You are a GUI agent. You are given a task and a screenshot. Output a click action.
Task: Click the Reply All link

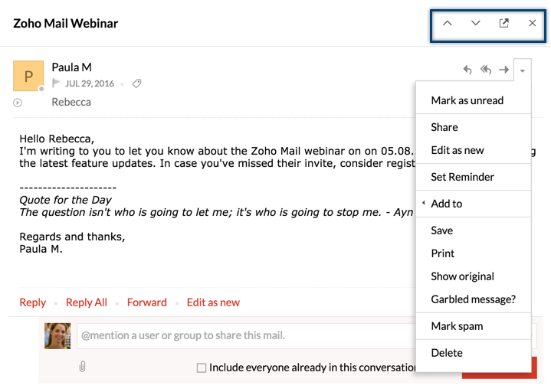[x=87, y=302]
